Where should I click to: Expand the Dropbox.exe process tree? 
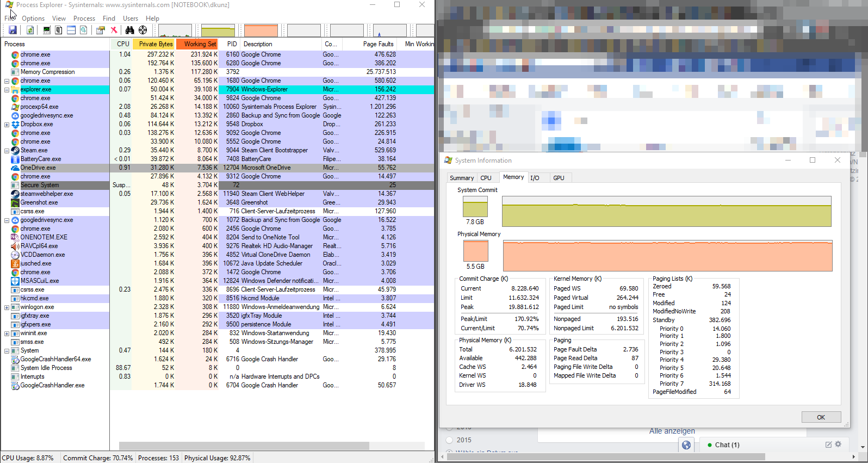coord(7,125)
